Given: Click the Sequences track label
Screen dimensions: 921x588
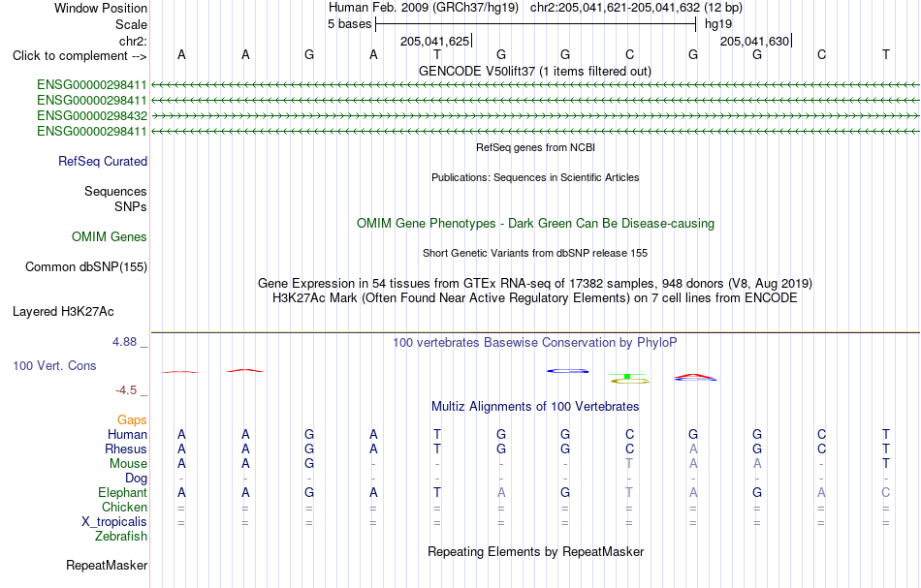Looking at the screenshot, I should [x=115, y=191].
